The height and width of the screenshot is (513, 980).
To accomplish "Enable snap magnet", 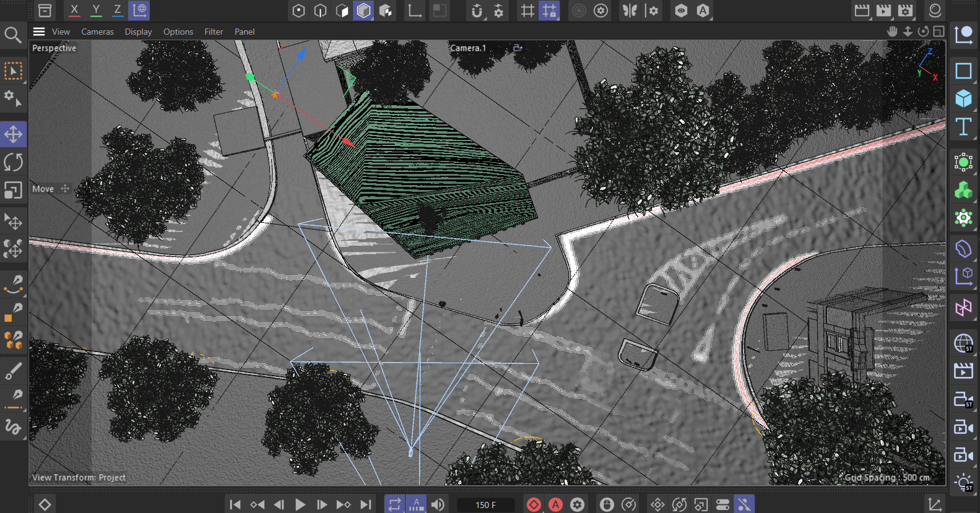I will click(x=477, y=11).
